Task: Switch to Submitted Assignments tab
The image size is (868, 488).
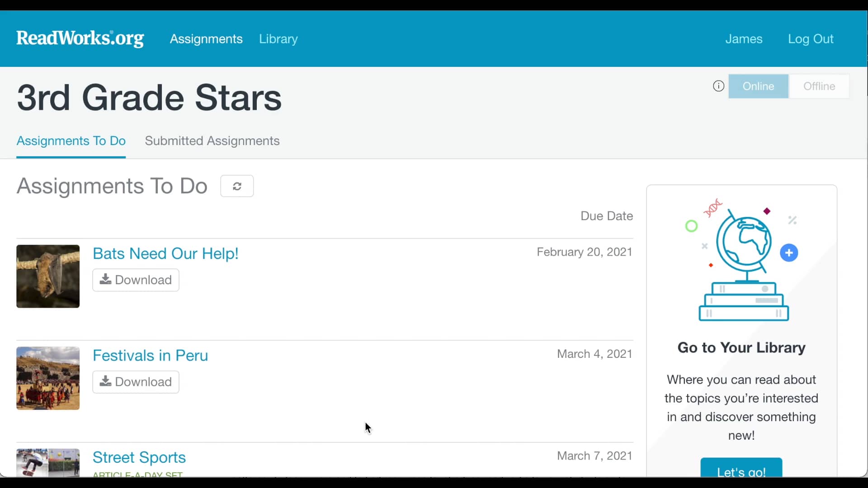Action: point(212,141)
